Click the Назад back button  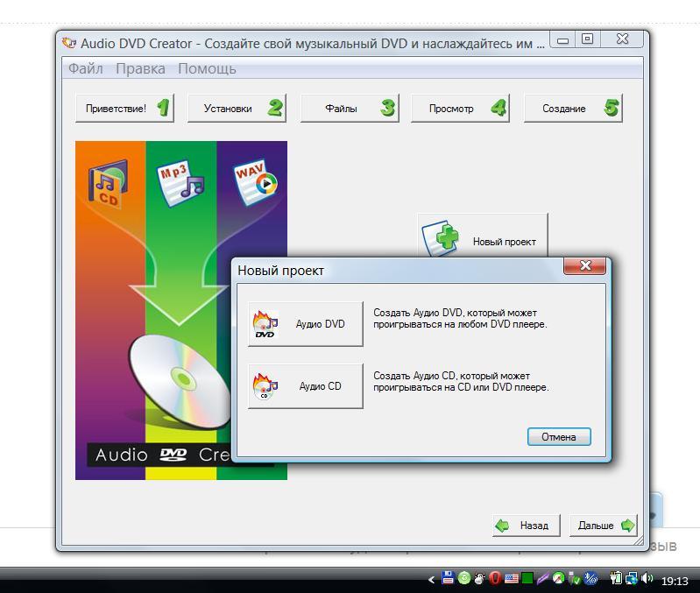(x=527, y=526)
